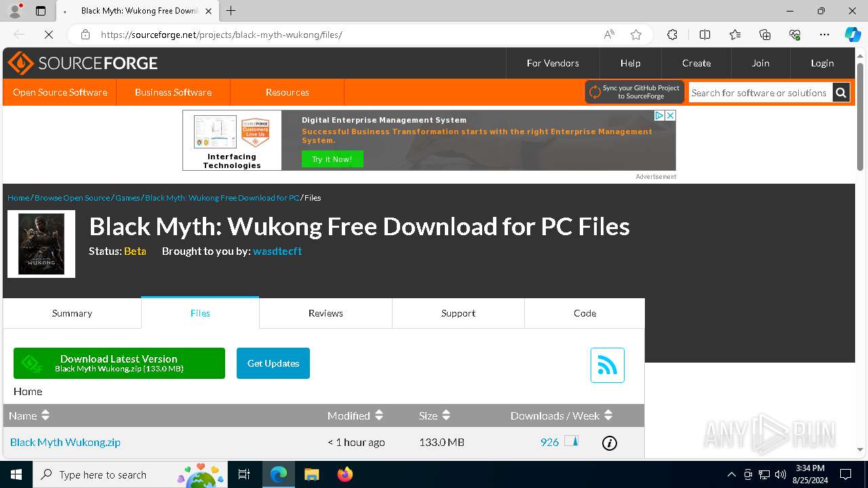This screenshot has height=488, width=868.
Task: Click the Join link
Action: click(x=760, y=63)
